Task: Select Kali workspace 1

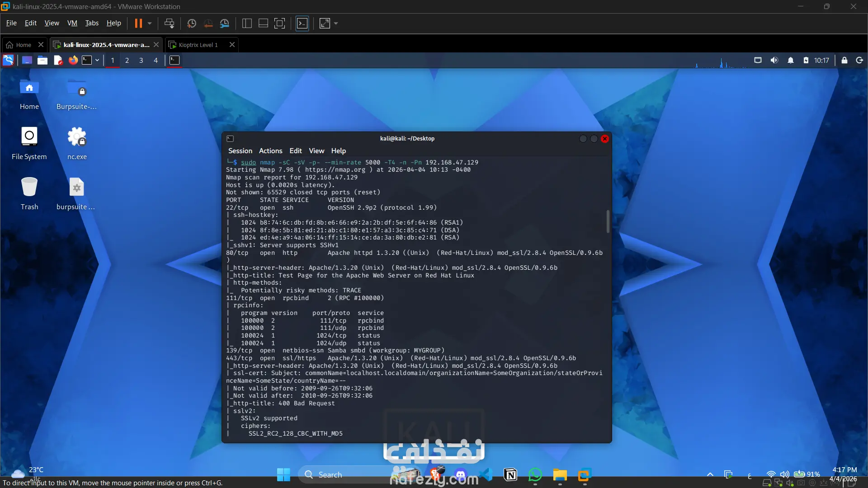Action: tap(113, 60)
